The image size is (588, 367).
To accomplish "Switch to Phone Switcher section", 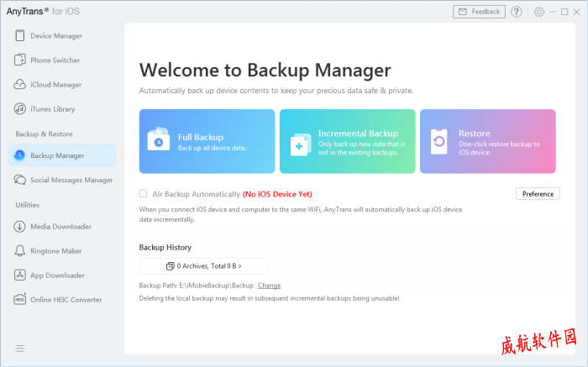I will pos(62,60).
